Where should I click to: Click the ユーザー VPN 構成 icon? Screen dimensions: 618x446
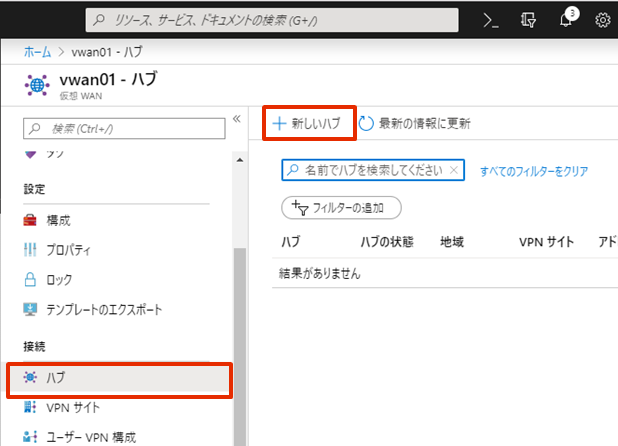pos(30,437)
